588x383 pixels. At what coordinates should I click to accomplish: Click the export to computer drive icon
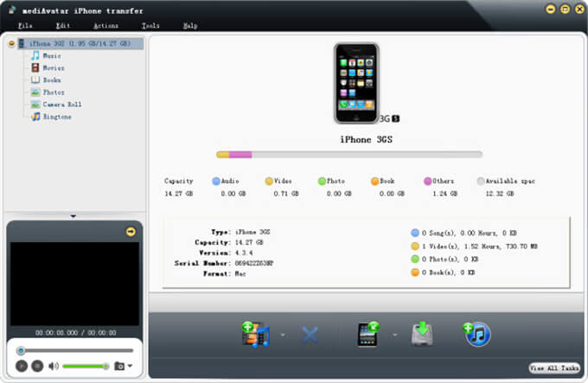pos(422,334)
